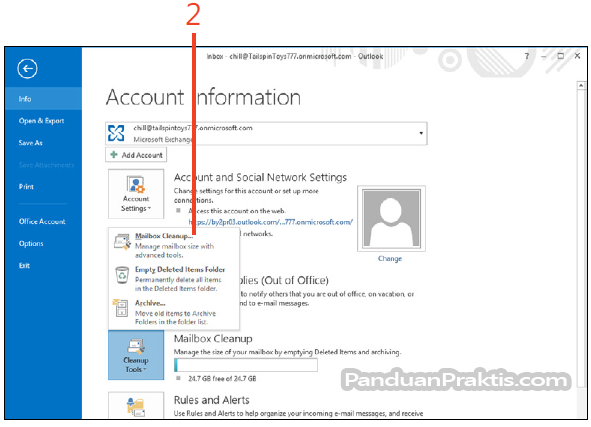The image size is (591, 427).
Task: Click the profile photo placeholder
Action: click(391, 218)
